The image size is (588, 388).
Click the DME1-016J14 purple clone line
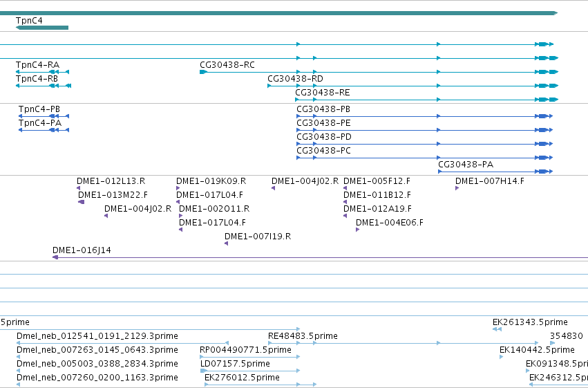point(320,257)
